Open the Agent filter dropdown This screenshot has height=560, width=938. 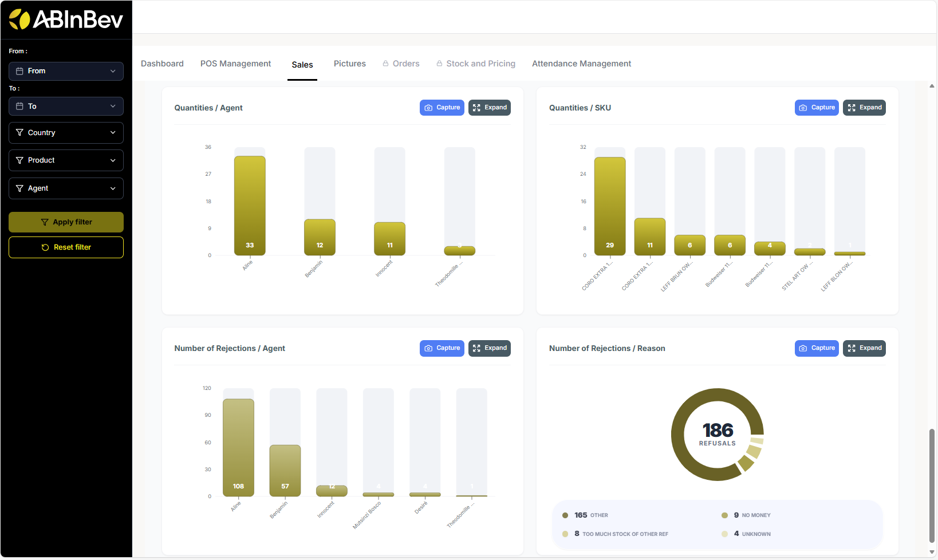[66, 188]
